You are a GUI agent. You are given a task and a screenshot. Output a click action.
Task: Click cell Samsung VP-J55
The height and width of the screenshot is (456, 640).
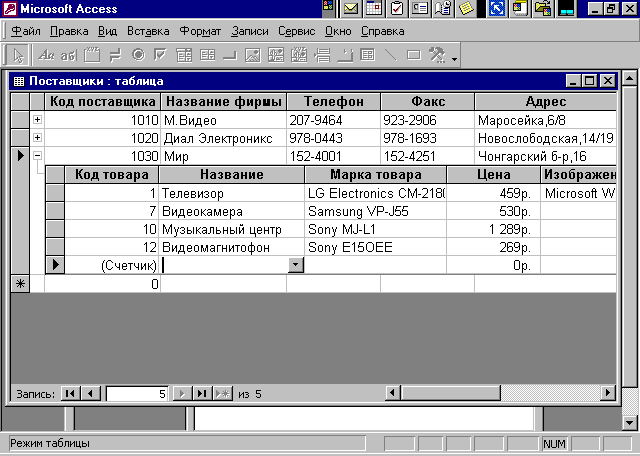pos(376,211)
